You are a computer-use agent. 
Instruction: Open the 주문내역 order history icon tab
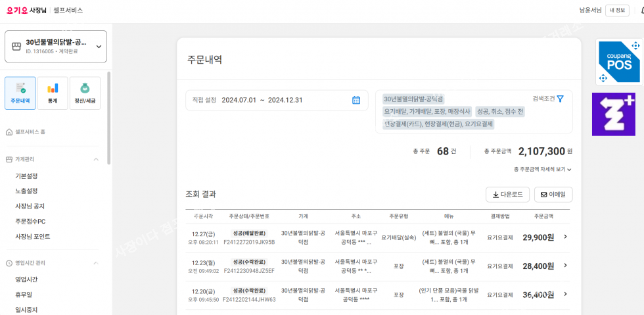(x=20, y=93)
